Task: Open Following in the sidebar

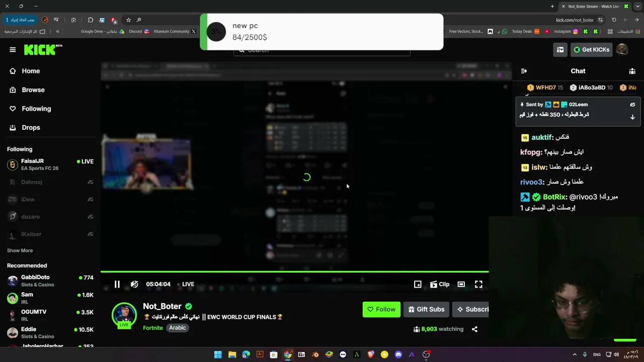Action: pos(36,109)
